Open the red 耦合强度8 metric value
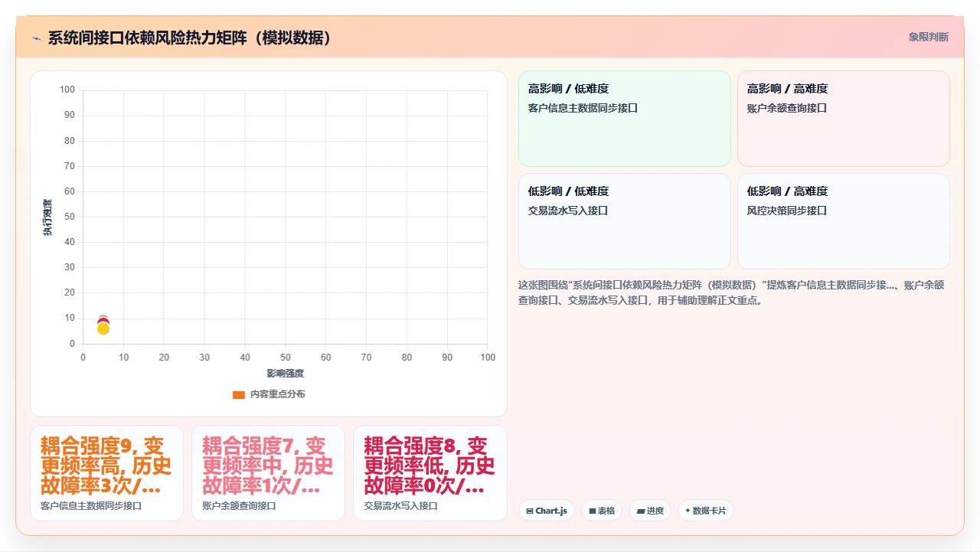 430,465
